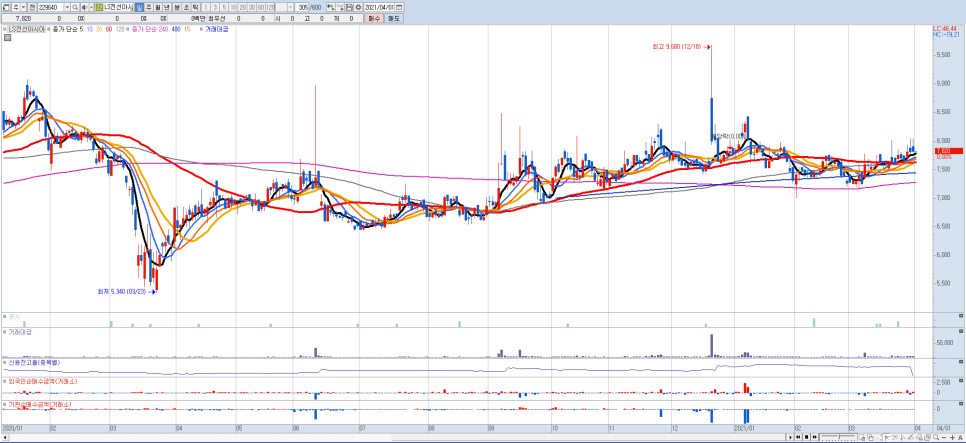Screen dimensions: 966x443
Task: Click the speaker sound icon in the toolbar
Action: 84,7
